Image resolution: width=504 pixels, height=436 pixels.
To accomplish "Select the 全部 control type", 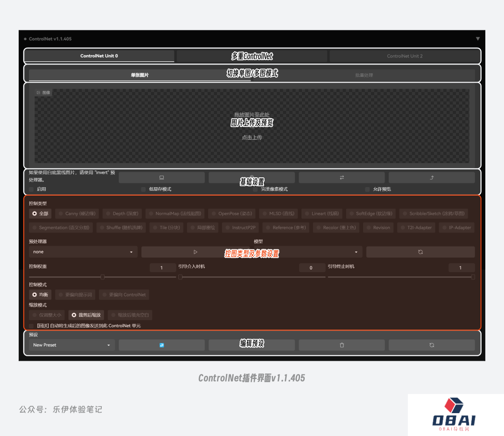I will tap(40, 213).
